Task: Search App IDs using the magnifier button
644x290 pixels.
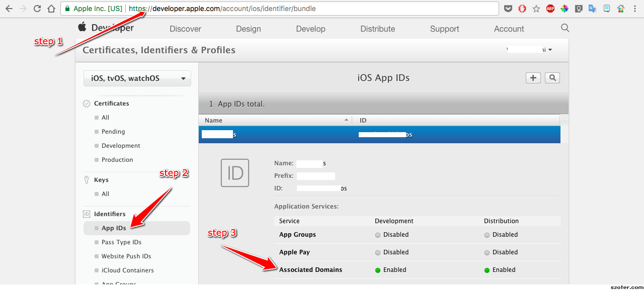Action: click(552, 77)
